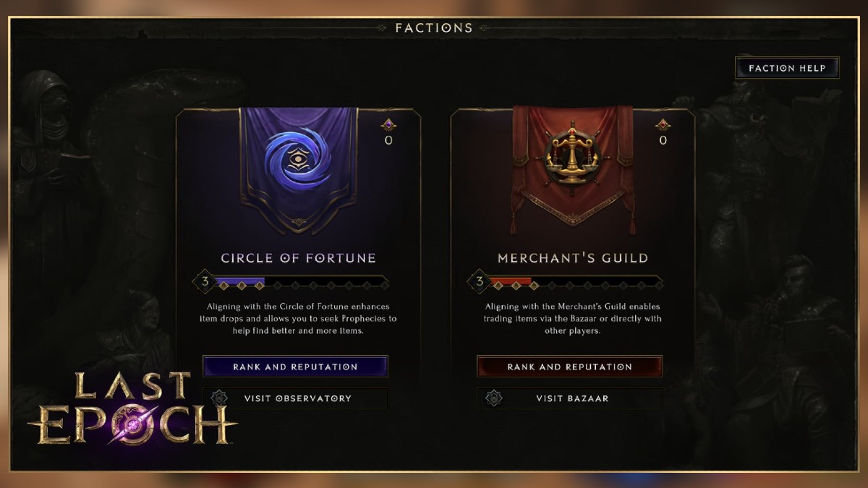Select the Merchant's Guild rank 3 badge
Viewport: 868px width, 488px height.
point(479,282)
